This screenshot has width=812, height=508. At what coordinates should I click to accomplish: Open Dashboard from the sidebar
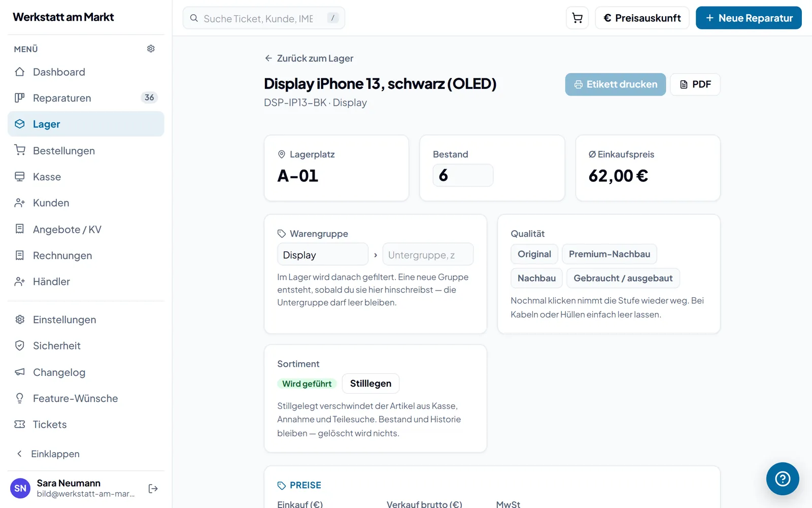click(86, 72)
